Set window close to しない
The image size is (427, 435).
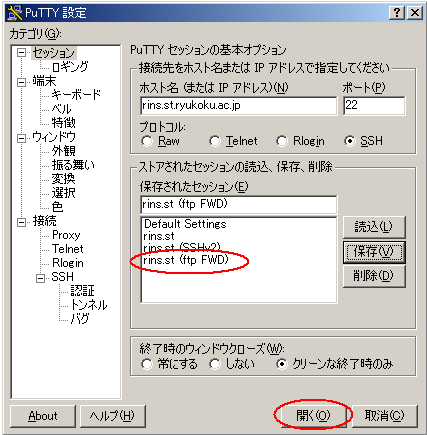215,364
